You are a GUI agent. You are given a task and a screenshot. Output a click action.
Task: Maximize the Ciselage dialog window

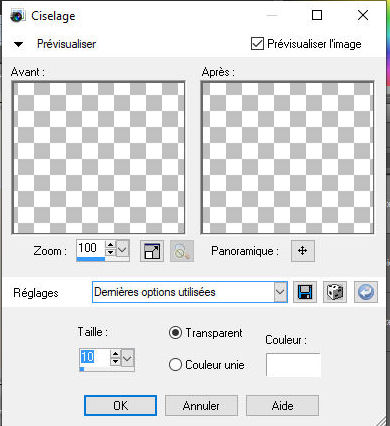pos(317,15)
